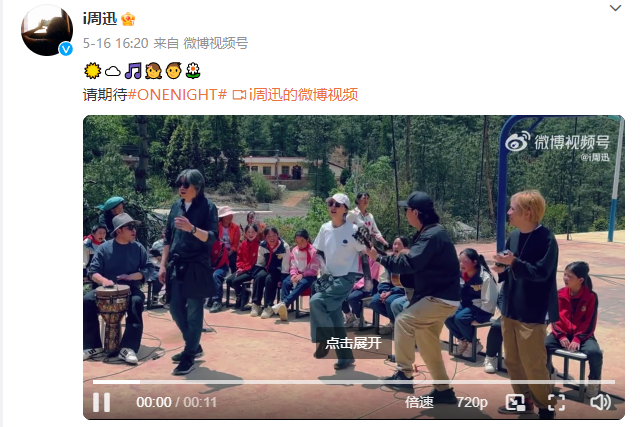Open the 720p quality selector

(x=472, y=402)
